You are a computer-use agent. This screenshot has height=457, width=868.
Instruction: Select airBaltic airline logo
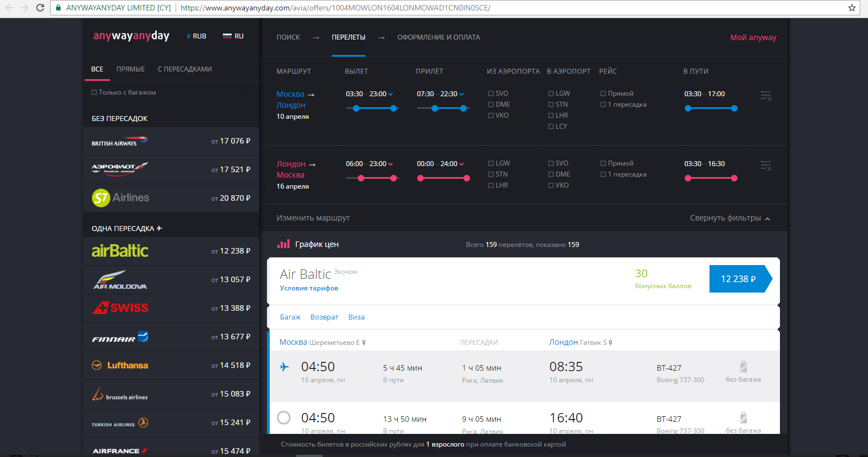pos(119,251)
